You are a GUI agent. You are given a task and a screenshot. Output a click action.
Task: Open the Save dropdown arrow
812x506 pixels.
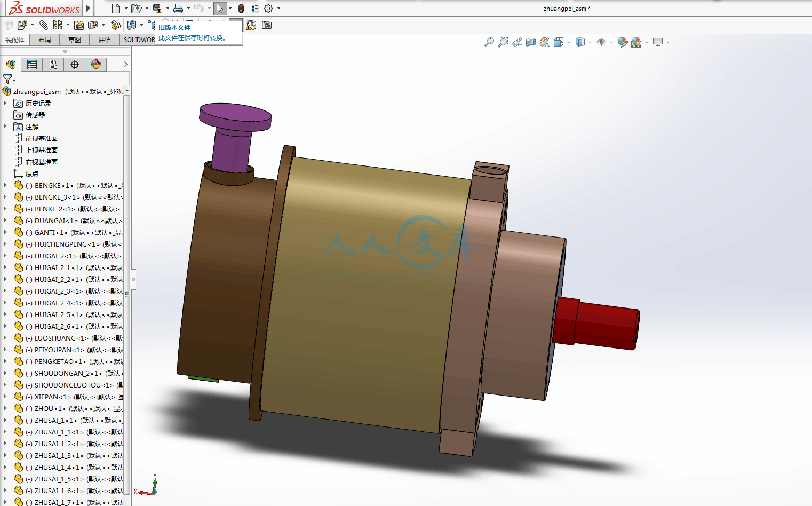point(168,9)
